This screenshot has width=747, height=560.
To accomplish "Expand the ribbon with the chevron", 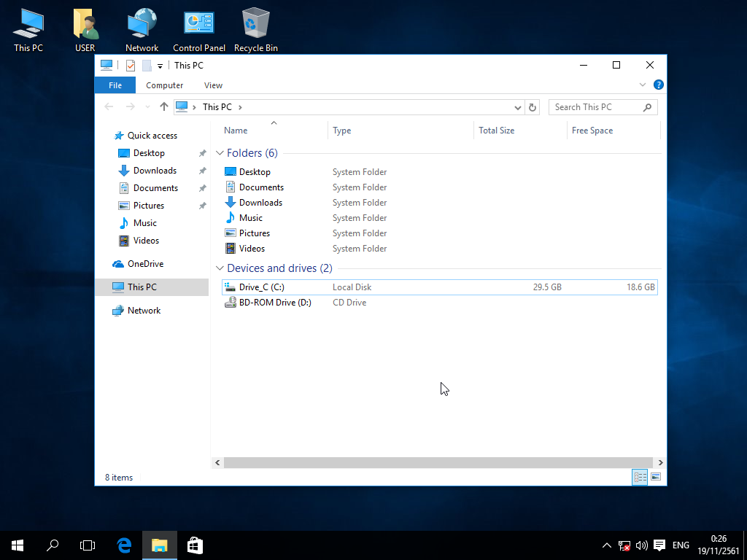I will (643, 85).
